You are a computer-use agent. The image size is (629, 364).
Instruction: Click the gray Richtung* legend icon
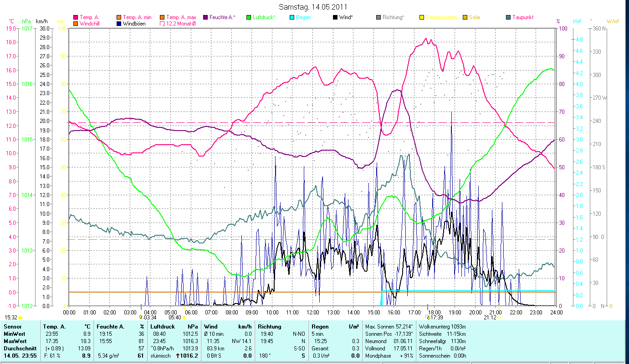[x=378, y=17]
